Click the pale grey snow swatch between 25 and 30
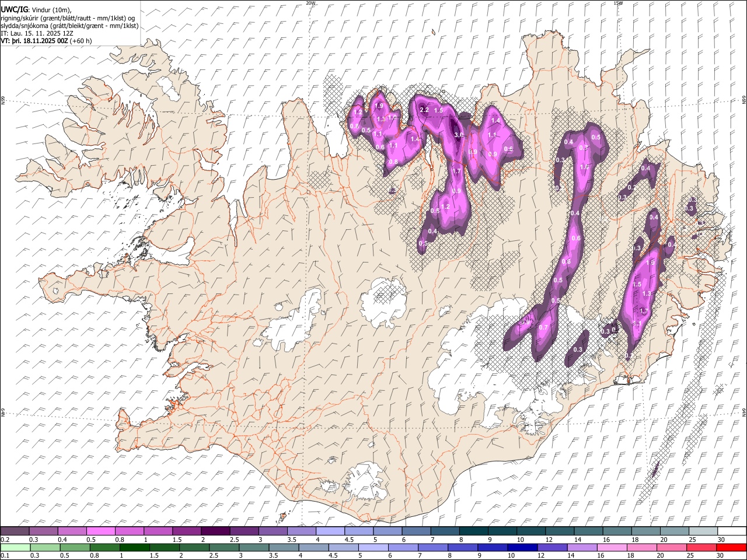 [x=703, y=531]
